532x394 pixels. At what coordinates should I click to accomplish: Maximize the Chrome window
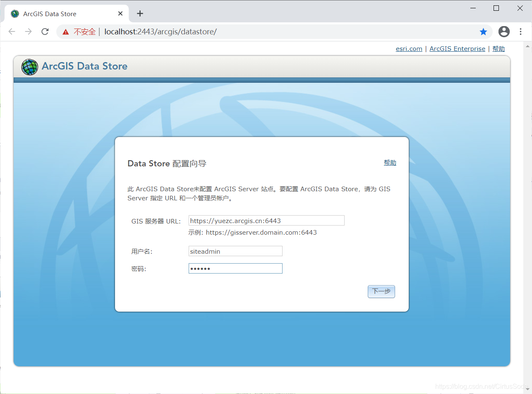[496, 8]
